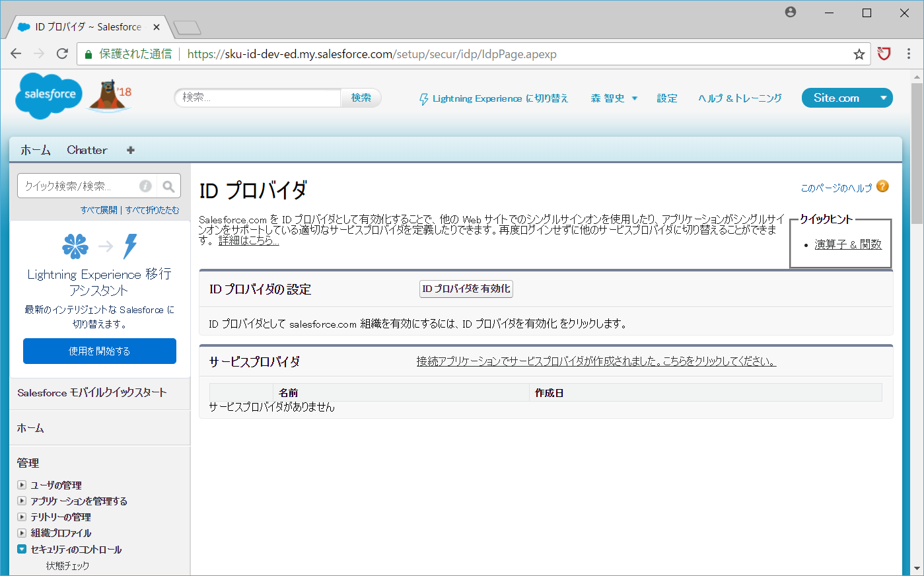This screenshot has width=924, height=576.
Task: Click the plus tab to add tabs
Action: (131, 150)
